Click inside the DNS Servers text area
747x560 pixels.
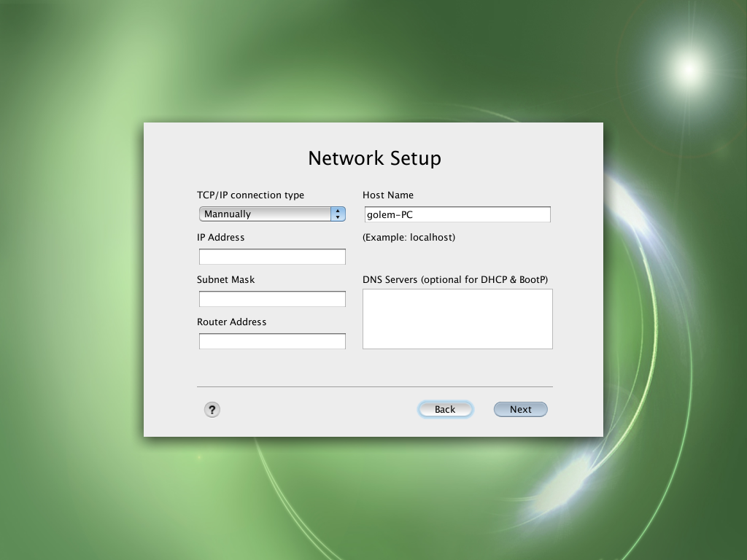click(457, 319)
